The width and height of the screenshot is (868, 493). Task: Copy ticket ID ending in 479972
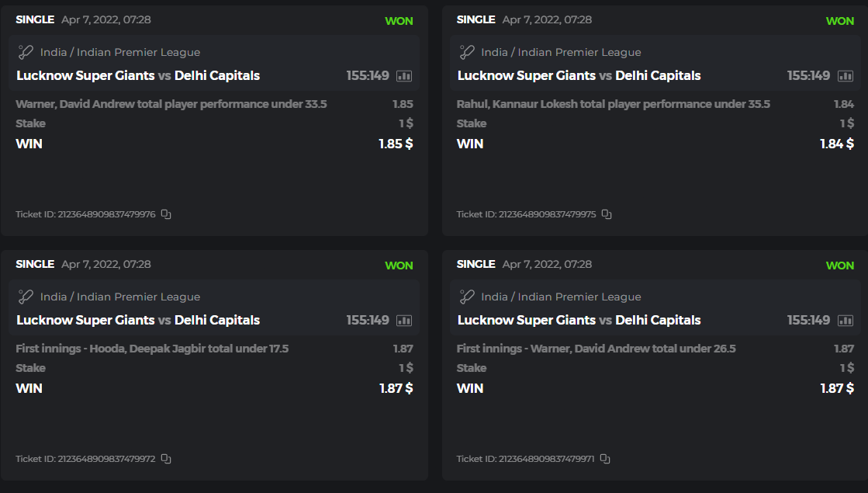[x=166, y=459]
